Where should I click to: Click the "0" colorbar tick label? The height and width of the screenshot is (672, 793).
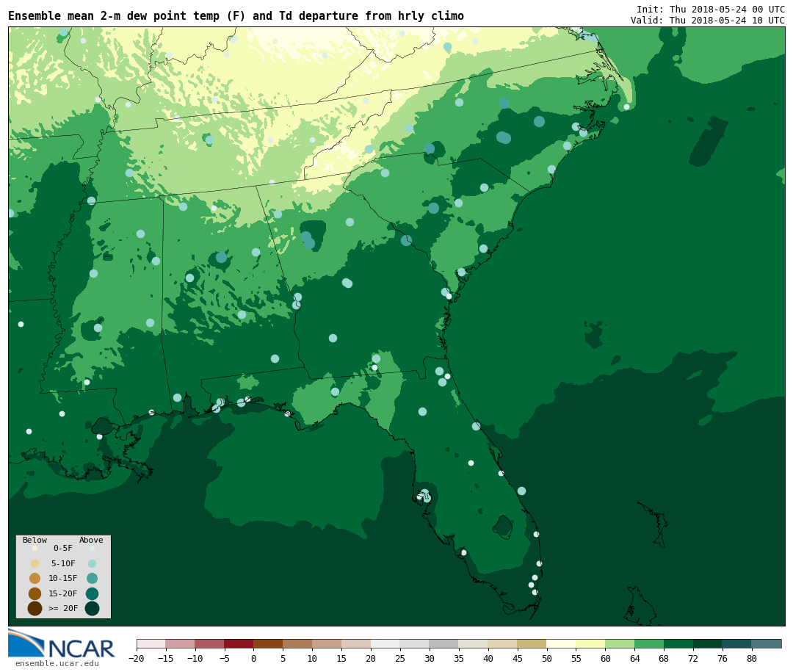click(254, 658)
